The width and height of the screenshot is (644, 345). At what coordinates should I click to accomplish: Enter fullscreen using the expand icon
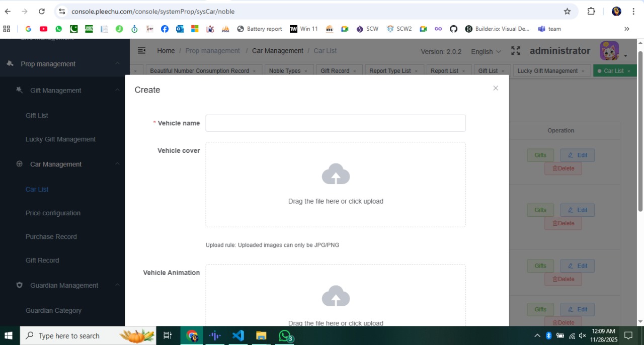tap(516, 51)
